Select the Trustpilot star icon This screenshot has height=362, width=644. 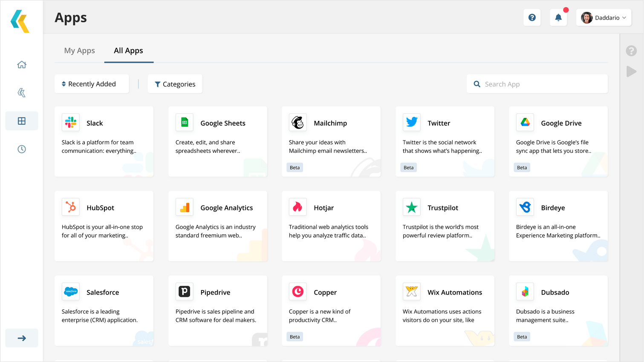411,207
